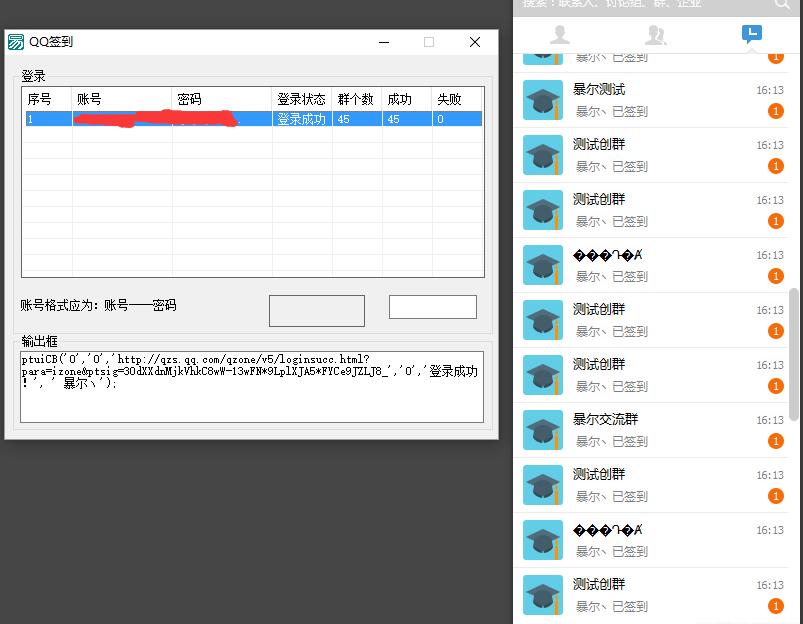Select the active blue messages bubble tab
Screen dimensions: 803x624
tap(751, 33)
